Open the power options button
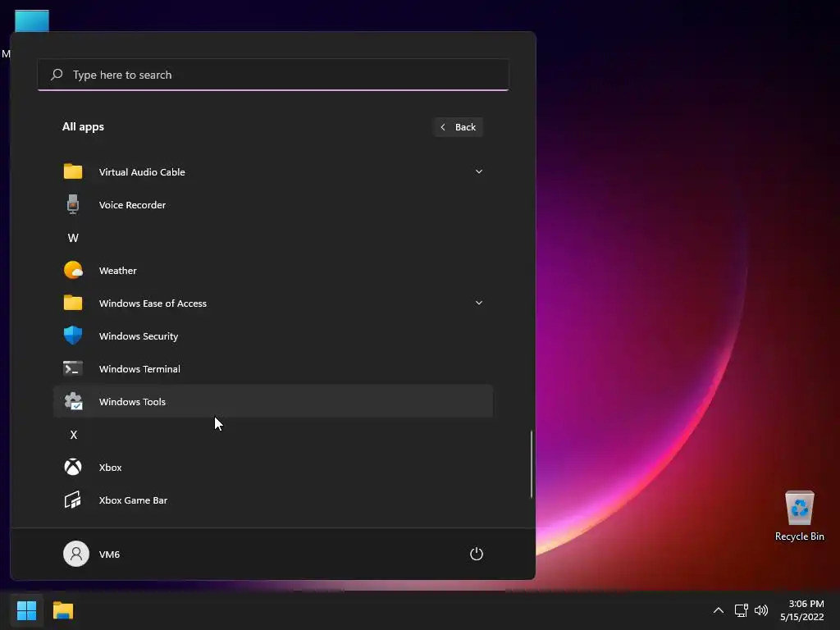Viewport: 840px width, 630px height. click(x=477, y=554)
